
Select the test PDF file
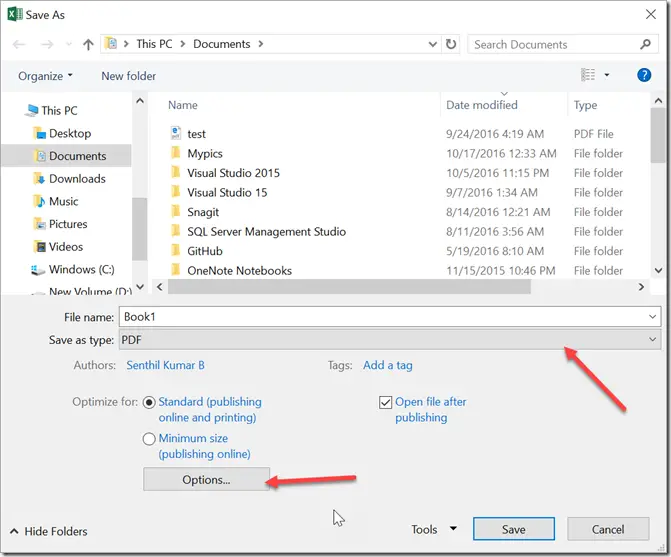(196, 134)
